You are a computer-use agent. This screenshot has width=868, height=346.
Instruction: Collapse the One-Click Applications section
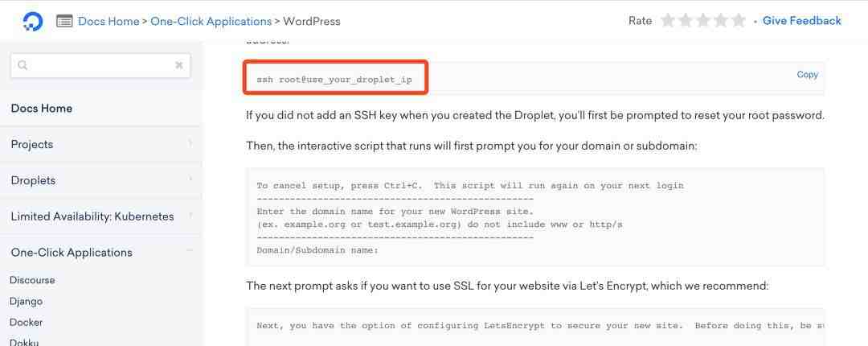(190, 252)
